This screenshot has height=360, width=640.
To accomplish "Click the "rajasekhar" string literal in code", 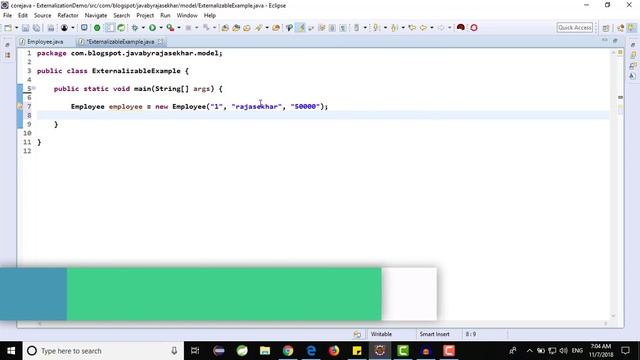I will [x=257, y=107].
